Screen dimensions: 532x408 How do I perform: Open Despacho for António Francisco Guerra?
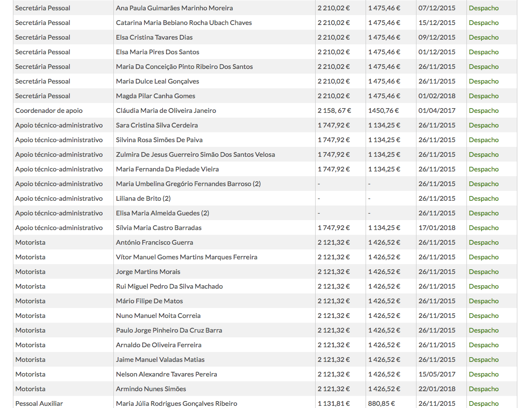(483, 243)
